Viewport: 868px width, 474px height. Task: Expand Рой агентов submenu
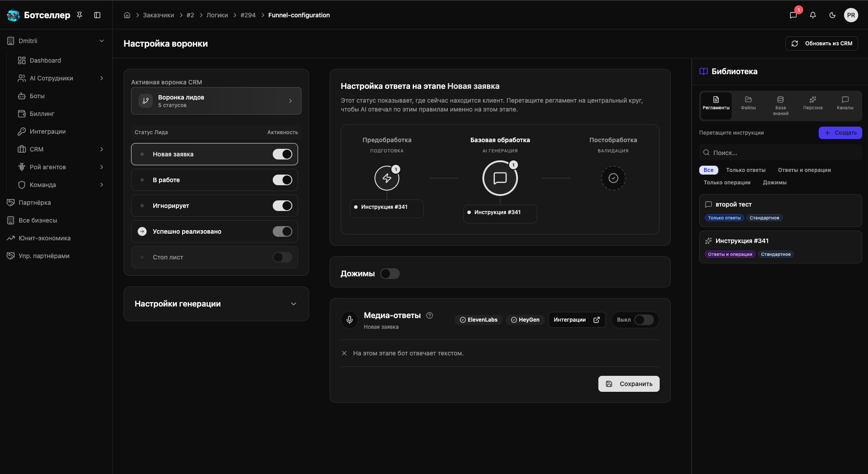click(x=102, y=167)
